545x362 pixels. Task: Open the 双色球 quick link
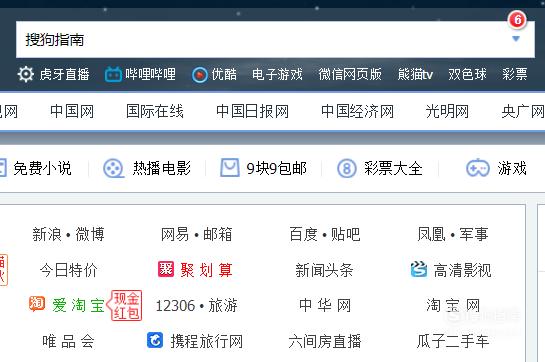tap(467, 74)
